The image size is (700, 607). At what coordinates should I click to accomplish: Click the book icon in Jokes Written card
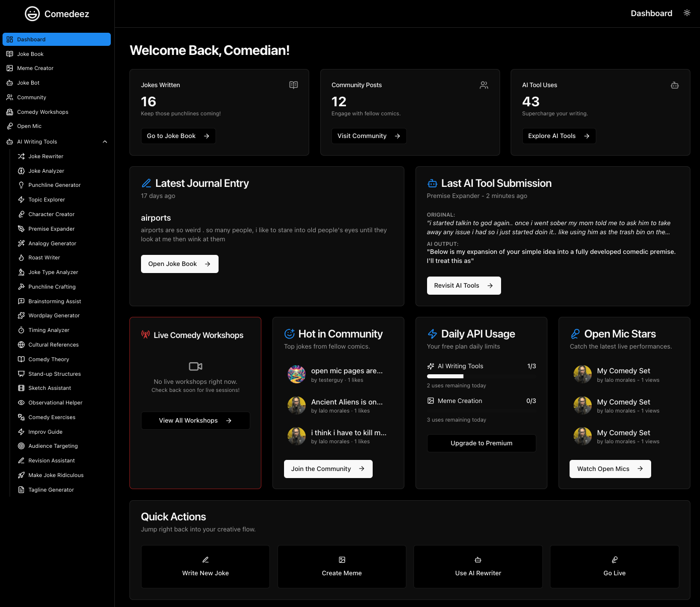tap(294, 85)
